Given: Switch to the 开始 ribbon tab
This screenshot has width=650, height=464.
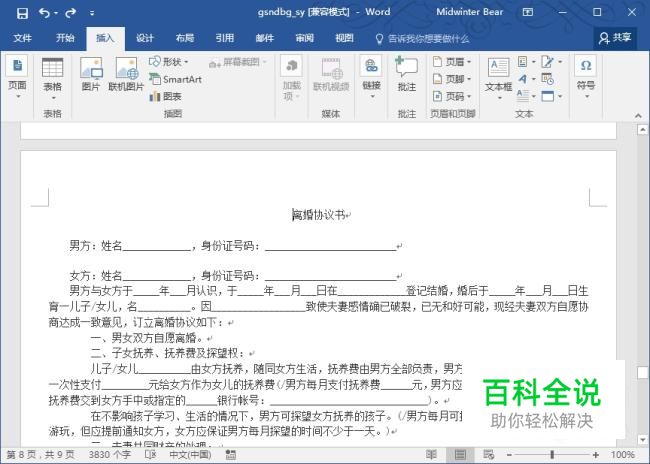Looking at the screenshot, I should tap(65, 38).
